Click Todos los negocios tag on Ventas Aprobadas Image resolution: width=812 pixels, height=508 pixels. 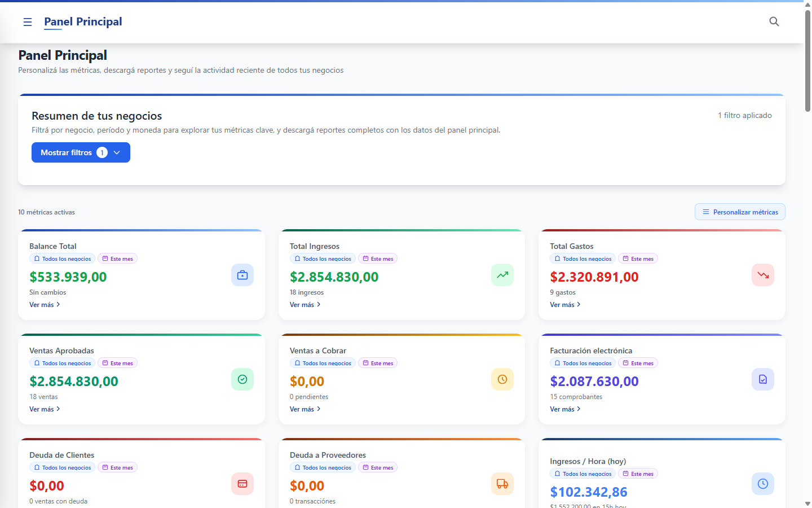(x=63, y=363)
